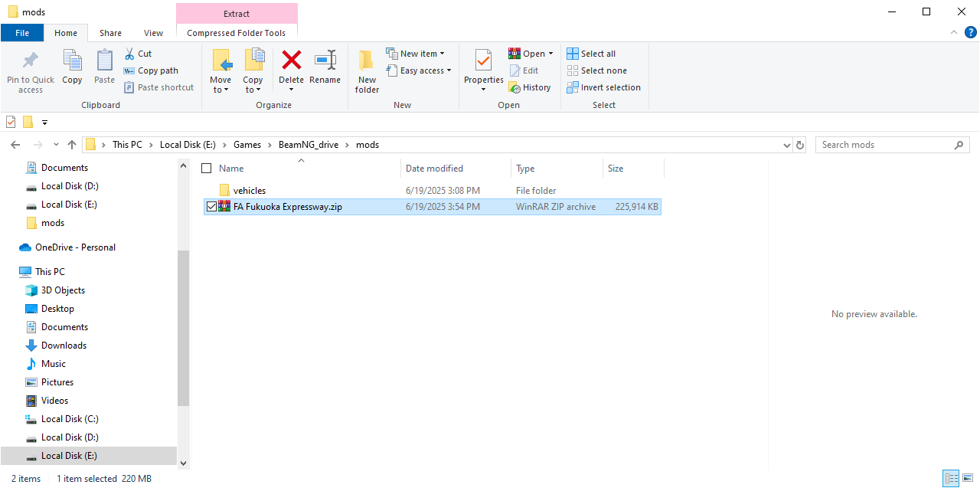980x488 pixels.
Task: Click Select none
Action: (597, 70)
